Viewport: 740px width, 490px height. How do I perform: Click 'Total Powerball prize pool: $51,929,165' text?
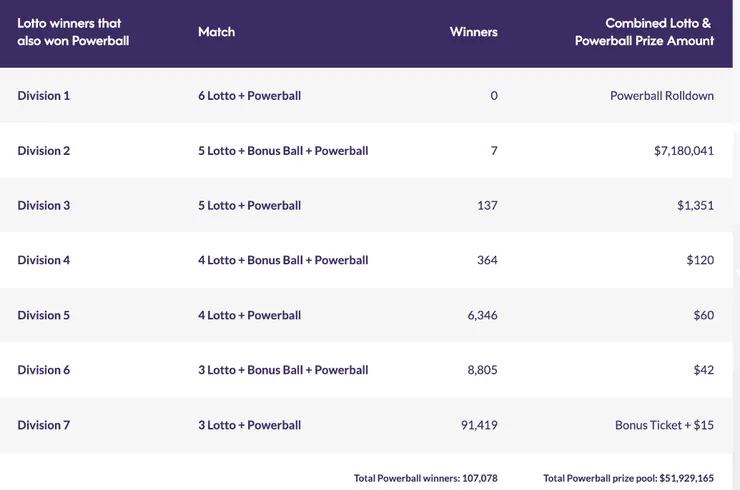click(x=628, y=479)
